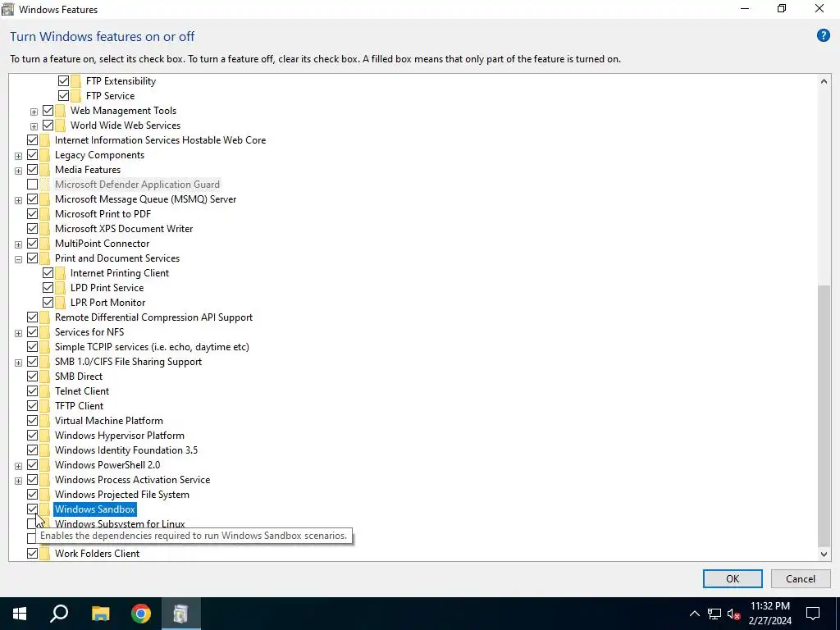This screenshot has width=840, height=630.
Task: Expand Windows Process Activation Service node
Action: pos(18,481)
